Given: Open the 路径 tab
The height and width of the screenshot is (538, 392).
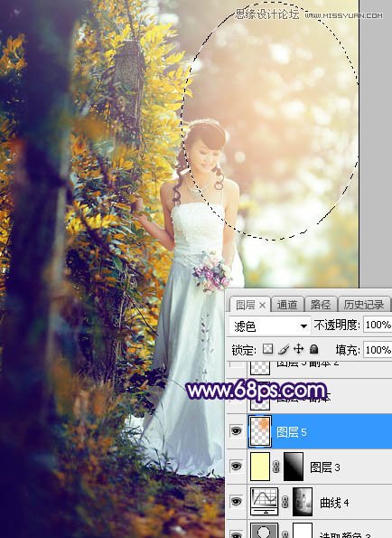Looking at the screenshot, I should pyautogui.click(x=321, y=305).
